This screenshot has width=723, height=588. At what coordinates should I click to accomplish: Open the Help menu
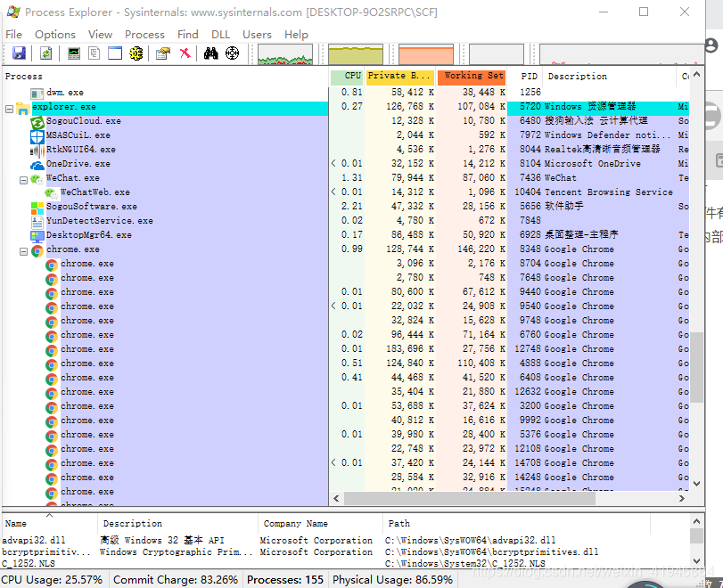pyautogui.click(x=296, y=35)
